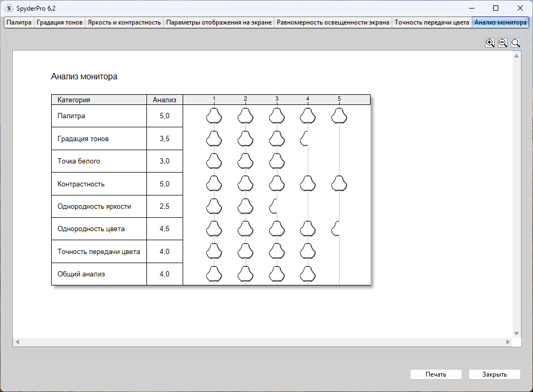Click the Анализ монитора tab
This screenshot has height=392, width=533.
click(501, 22)
